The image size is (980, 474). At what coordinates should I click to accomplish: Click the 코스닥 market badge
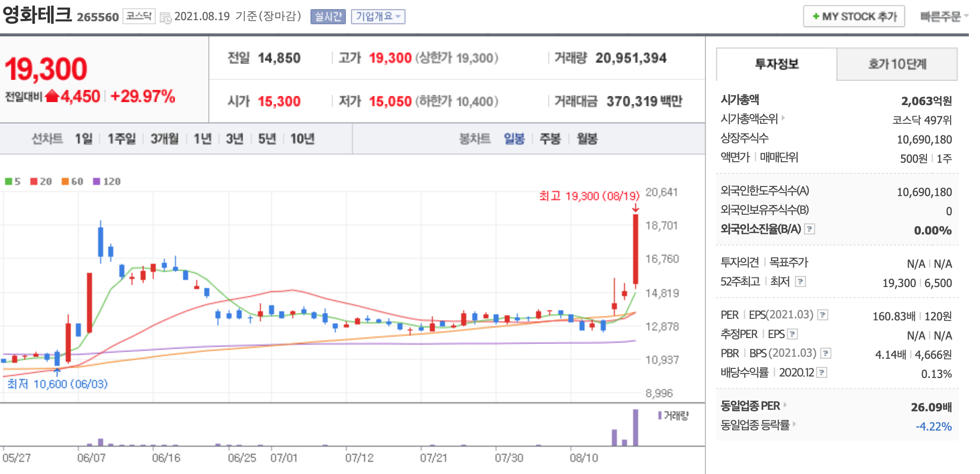(x=139, y=16)
